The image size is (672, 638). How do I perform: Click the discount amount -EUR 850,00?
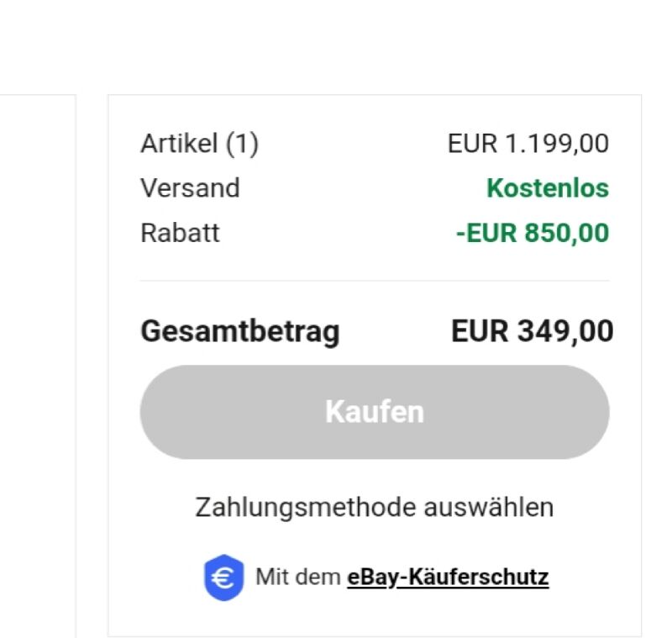[x=533, y=233]
